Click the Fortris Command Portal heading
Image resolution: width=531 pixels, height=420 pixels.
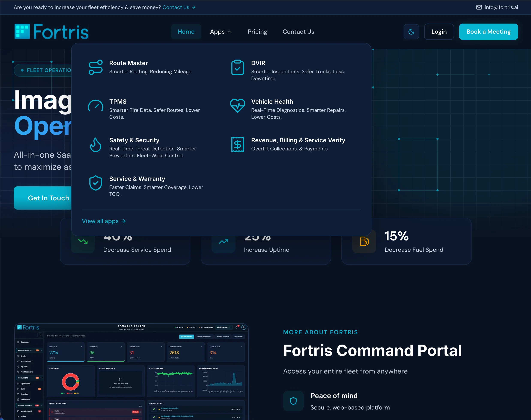point(372,350)
